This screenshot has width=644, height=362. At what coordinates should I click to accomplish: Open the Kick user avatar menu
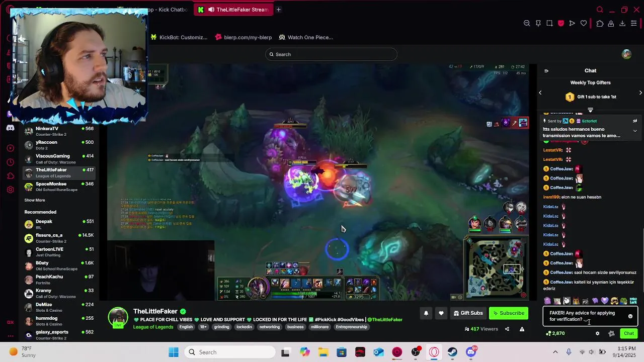[626, 54]
